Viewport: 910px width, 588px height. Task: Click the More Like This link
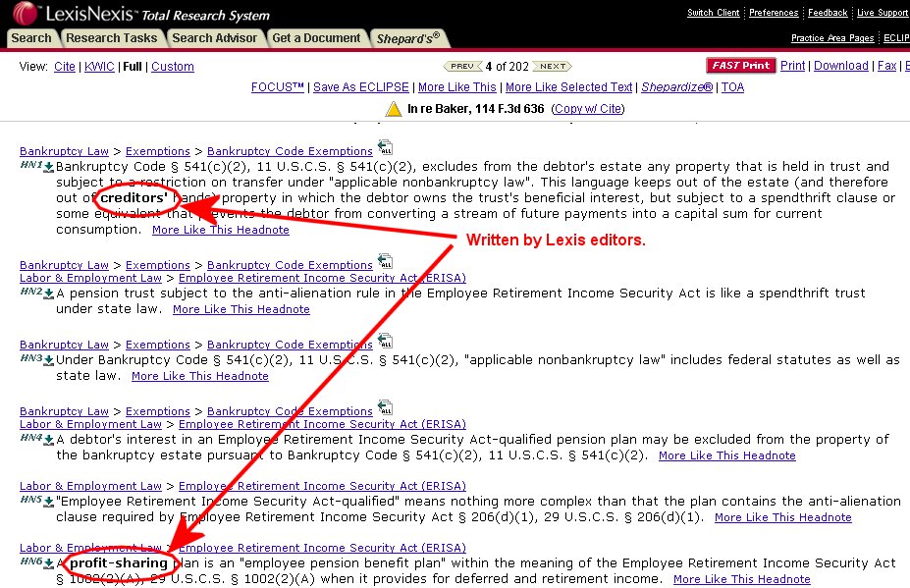457,87
